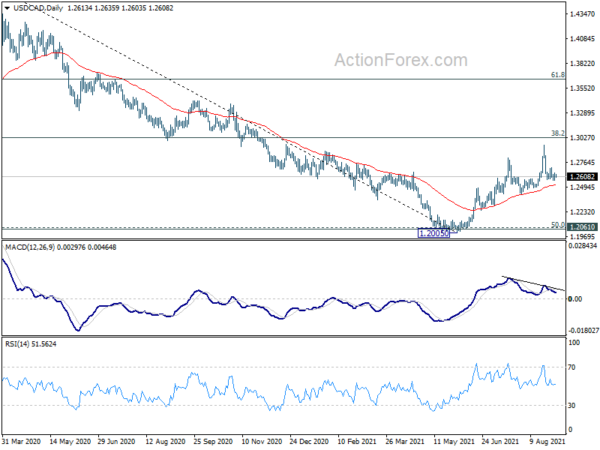
Task: Click the 1.43470 price axis label
Action: pos(582,14)
